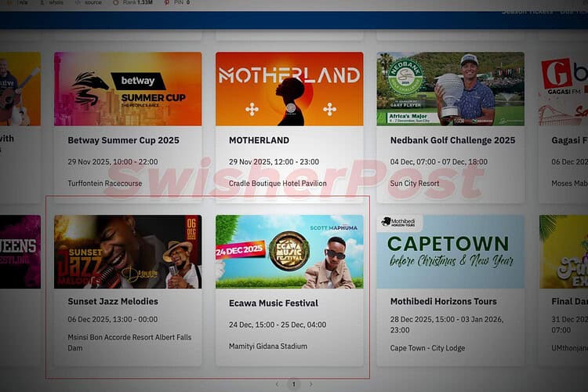This screenshot has height=392, width=588.
Task: Click the Gagasi FM banner image
Action: [563, 89]
